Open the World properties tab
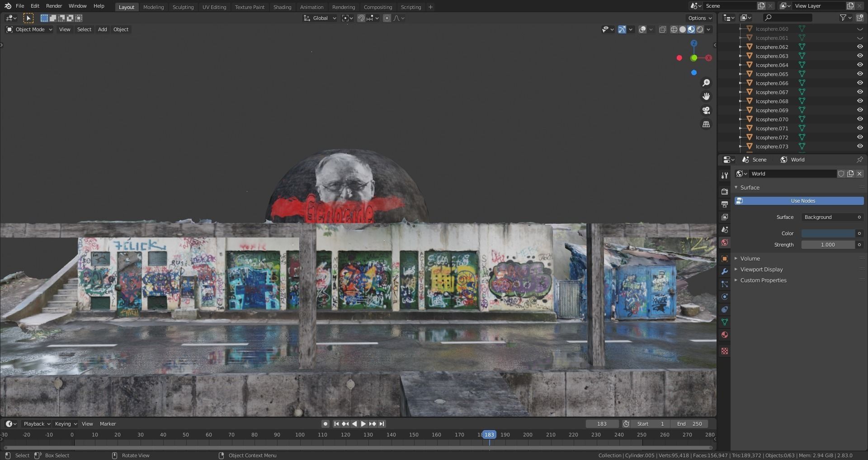 pos(725,242)
